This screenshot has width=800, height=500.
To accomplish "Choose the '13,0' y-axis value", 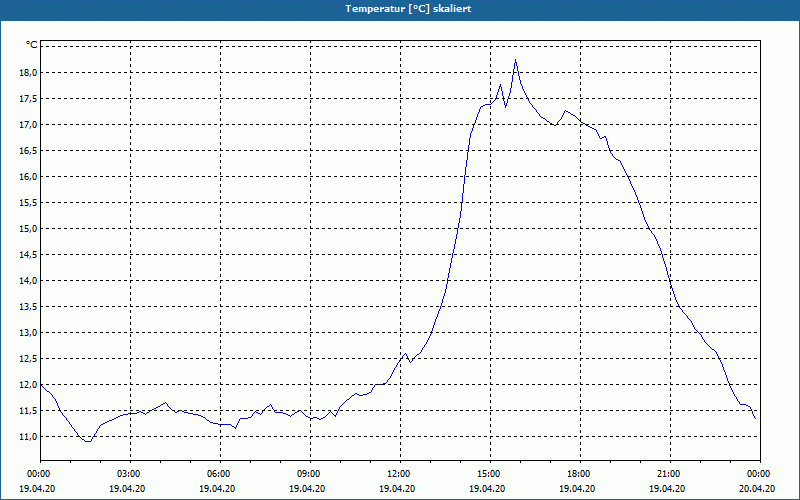I will (29, 333).
